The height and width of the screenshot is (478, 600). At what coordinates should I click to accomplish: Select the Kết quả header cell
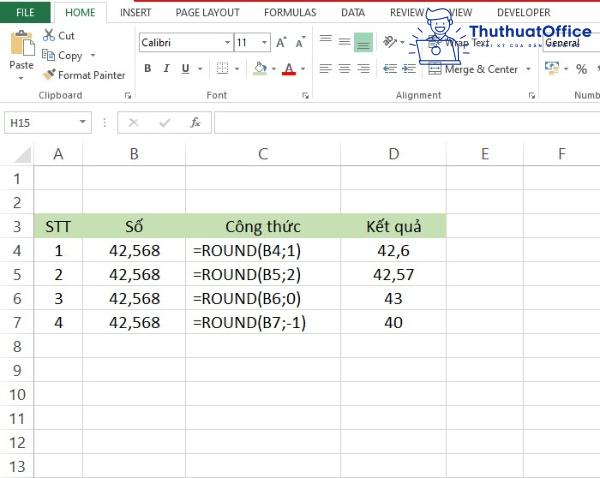(x=393, y=226)
